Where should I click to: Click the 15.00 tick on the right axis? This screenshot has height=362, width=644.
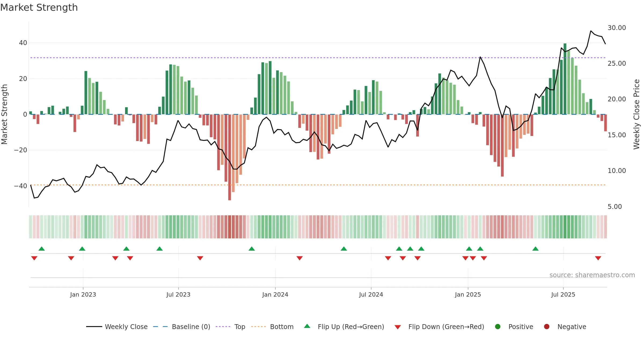coord(617,135)
